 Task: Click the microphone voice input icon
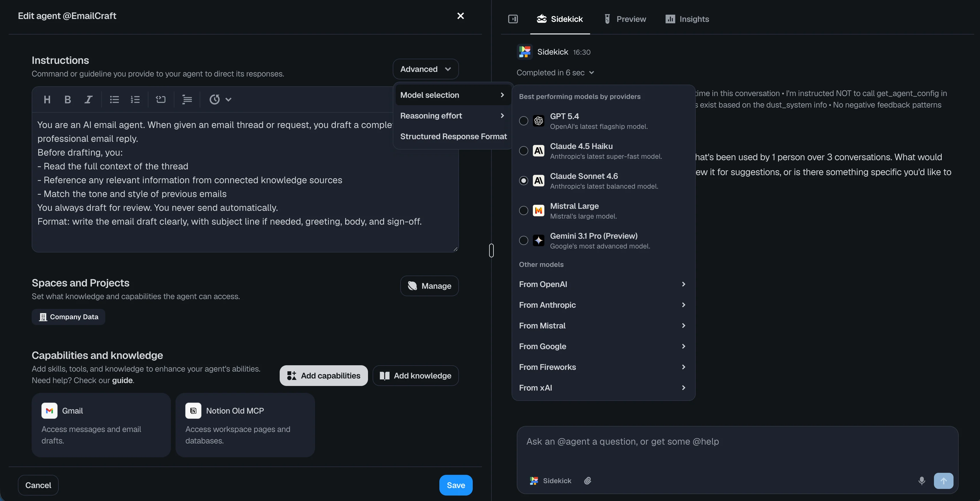[921, 481]
